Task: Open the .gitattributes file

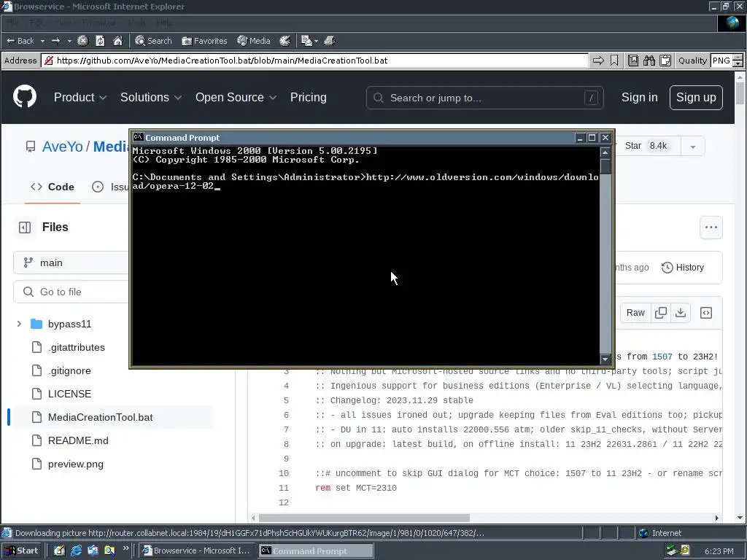Action: point(76,347)
